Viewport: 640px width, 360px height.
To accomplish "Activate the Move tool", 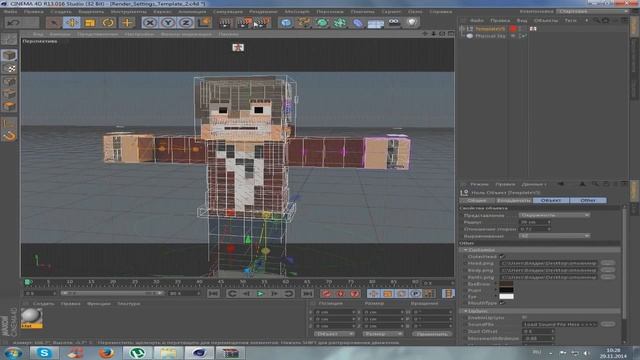I will pos(72,23).
